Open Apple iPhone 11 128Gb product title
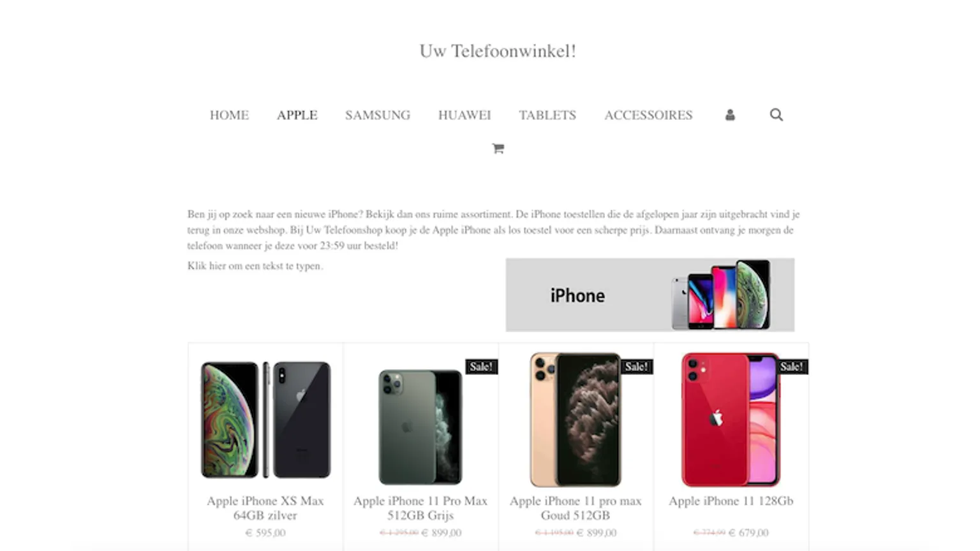This screenshot has width=980, height=551. 731,501
